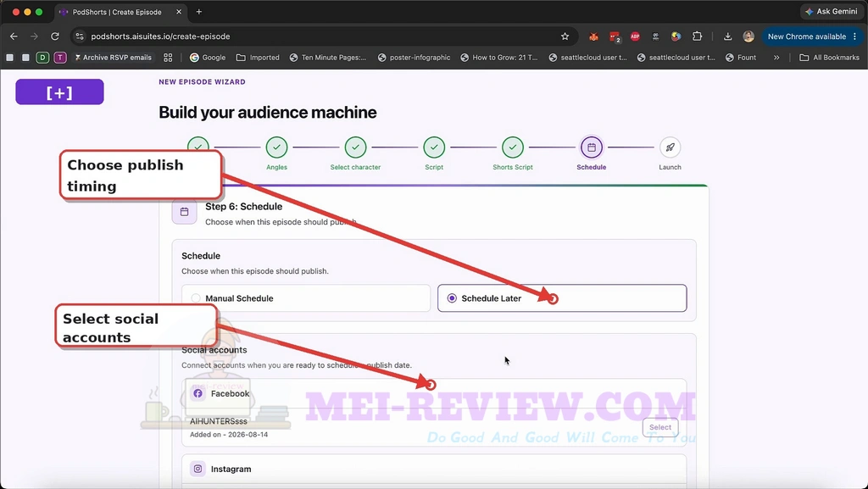Close the PodShorts Create Episode tab
This screenshot has width=868, height=489.
(x=179, y=12)
